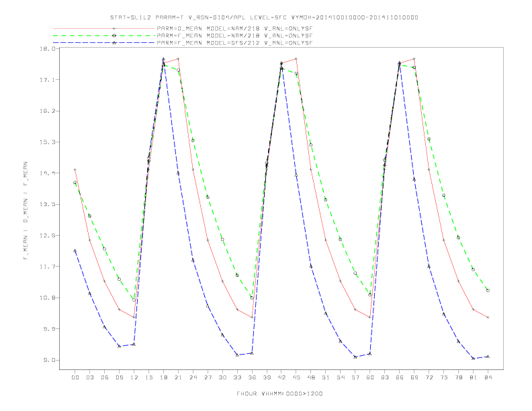This screenshot has height=411, width=532.
Task: Click x-axis forecast hour label 15
Action: coord(149,377)
